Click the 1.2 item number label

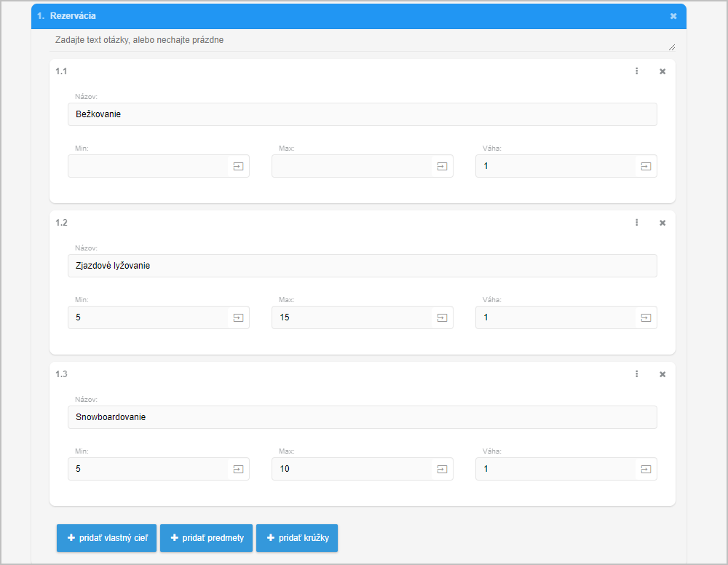point(61,222)
